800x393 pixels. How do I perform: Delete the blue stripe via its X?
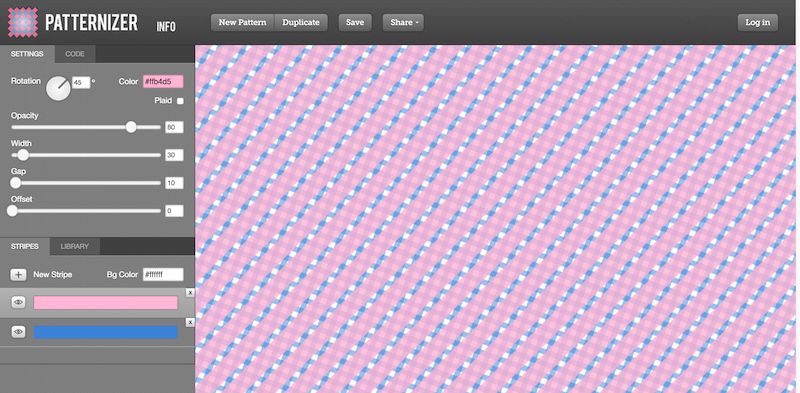click(x=190, y=323)
